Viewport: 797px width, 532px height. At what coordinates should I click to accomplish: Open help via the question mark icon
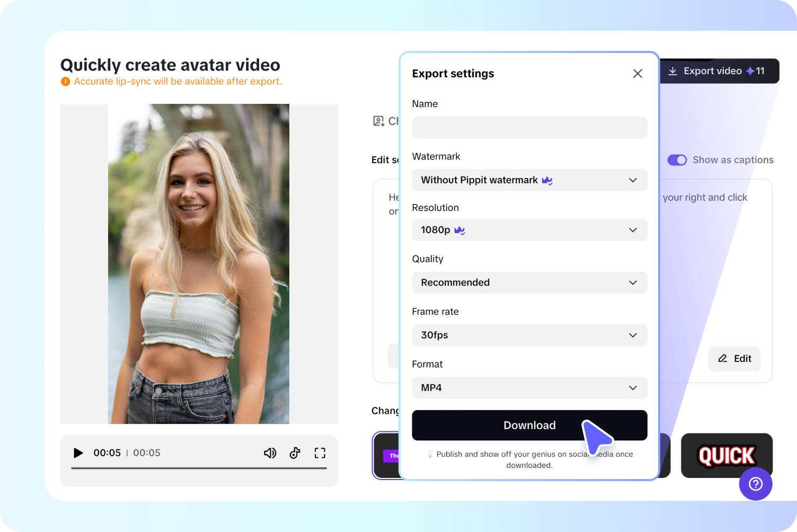pos(756,484)
